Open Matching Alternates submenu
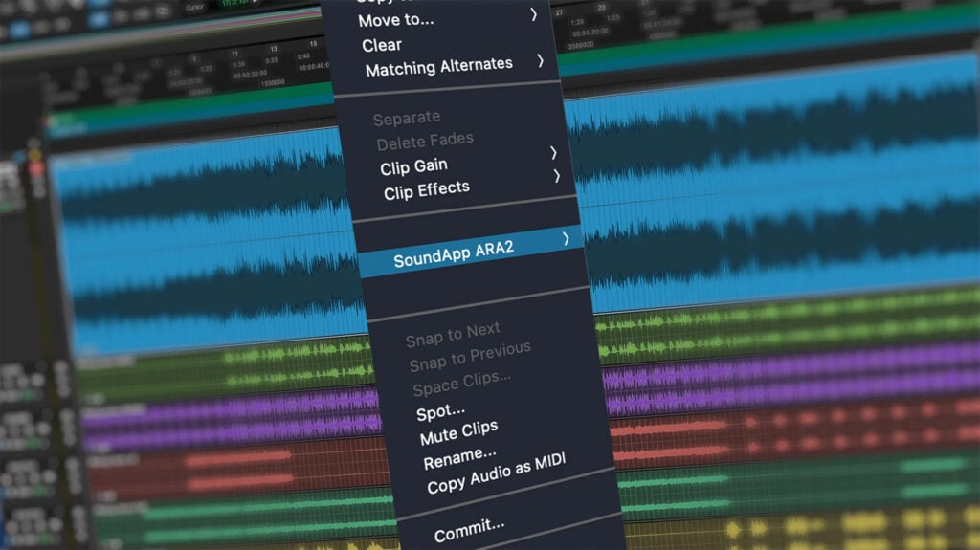The height and width of the screenshot is (550, 980). pos(438,66)
